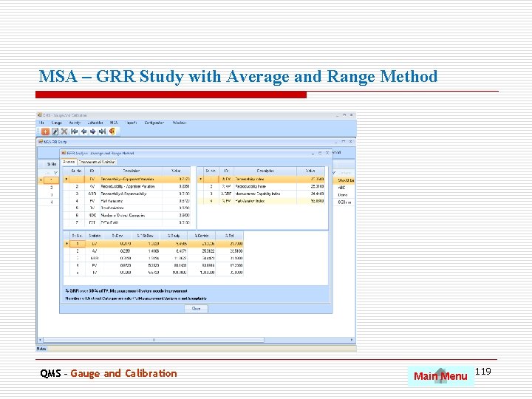Open the Activity menu
Viewport: 532px width, 399px height.
[75, 123]
